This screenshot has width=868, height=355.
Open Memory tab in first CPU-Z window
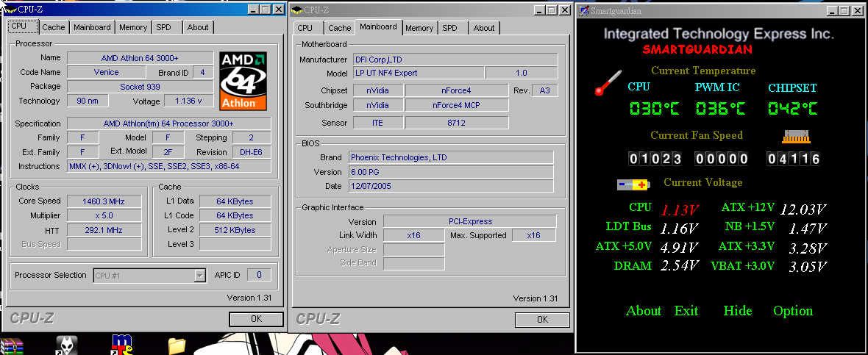point(133,27)
